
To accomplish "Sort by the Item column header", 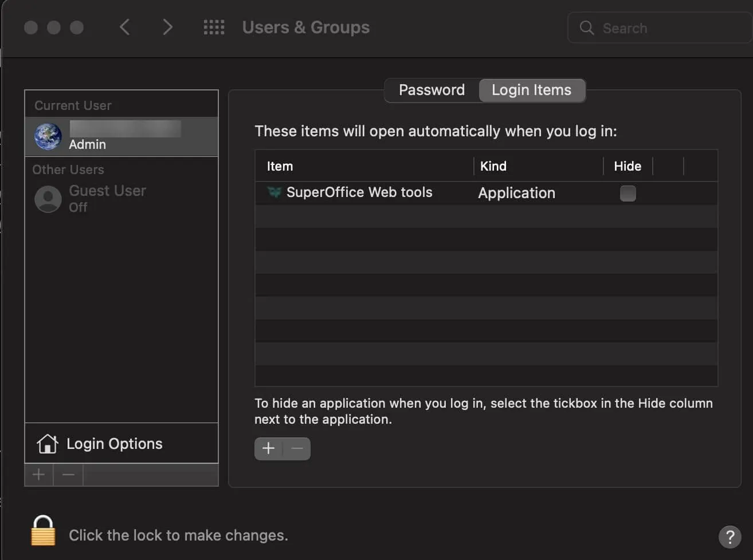I will pos(280,167).
